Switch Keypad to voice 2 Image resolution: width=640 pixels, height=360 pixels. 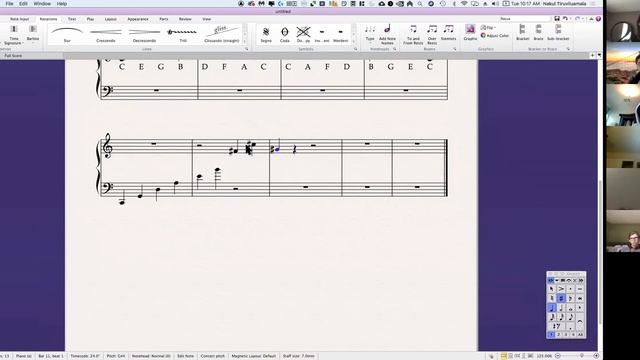coord(558,335)
